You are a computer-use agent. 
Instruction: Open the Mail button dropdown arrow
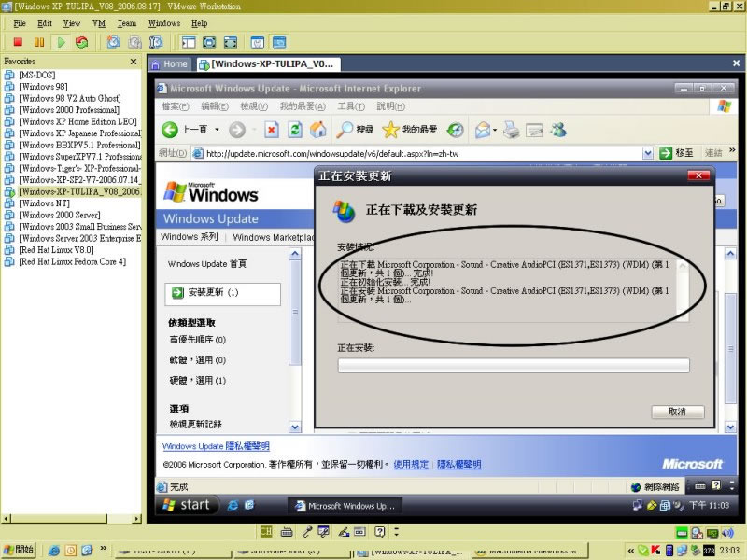(x=495, y=130)
